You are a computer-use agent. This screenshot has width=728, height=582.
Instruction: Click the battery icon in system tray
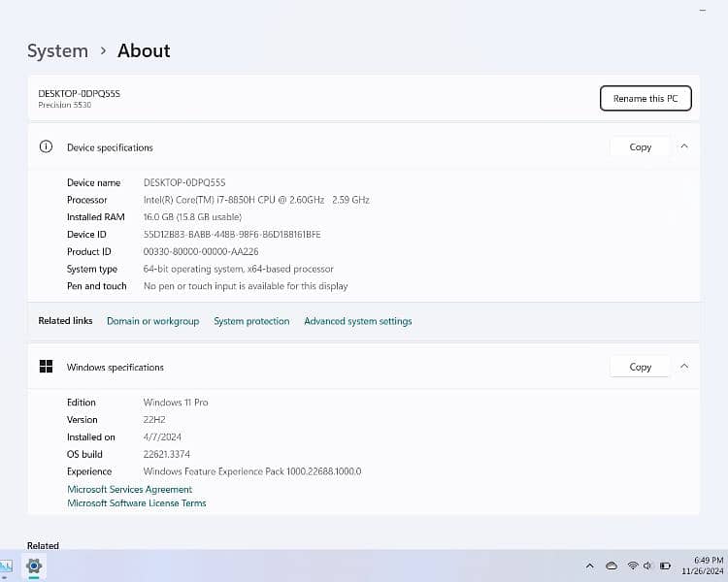point(666,566)
